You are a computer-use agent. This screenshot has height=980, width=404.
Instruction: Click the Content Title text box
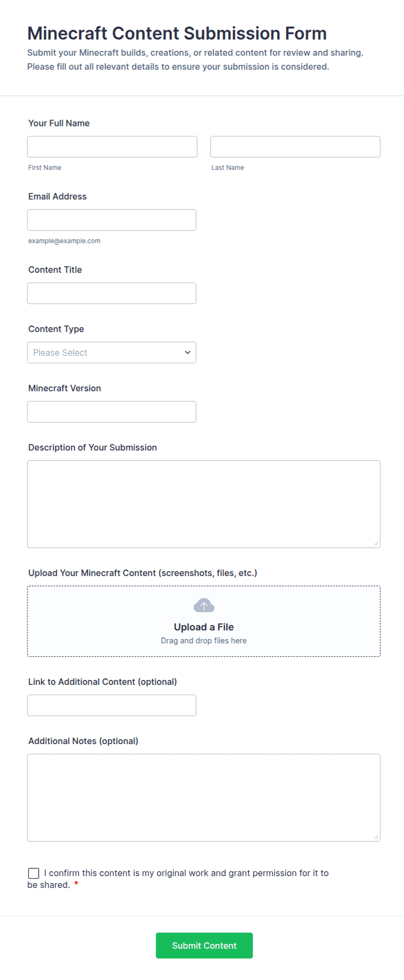click(x=112, y=293)
